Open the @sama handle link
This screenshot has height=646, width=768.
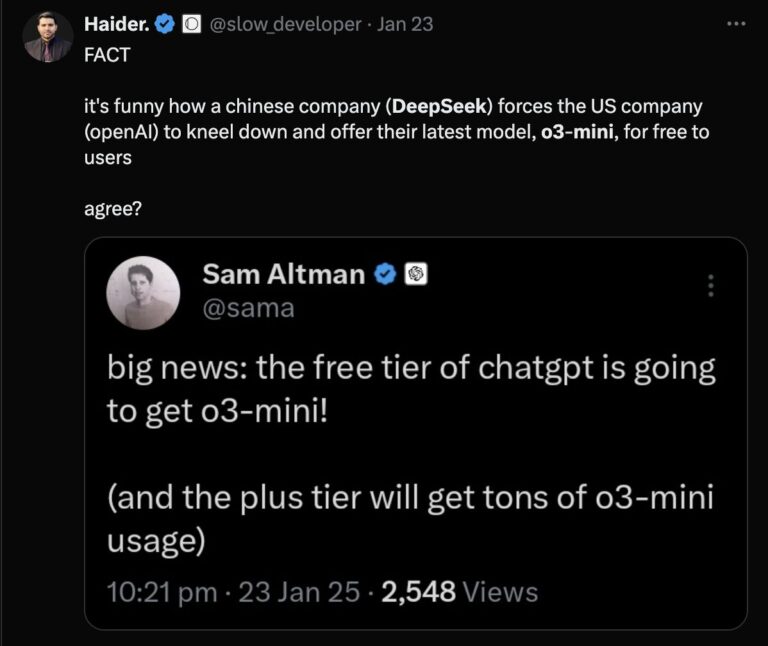tap(248, 307)
